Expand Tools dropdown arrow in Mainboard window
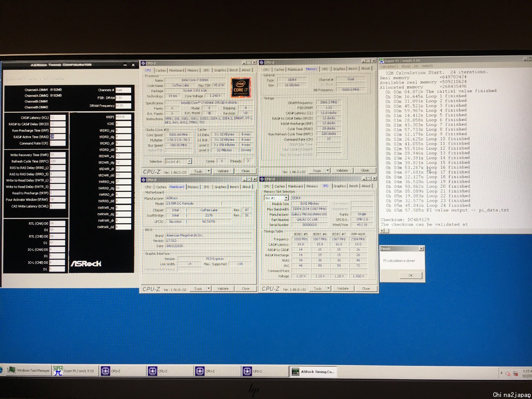 pyautogui.click(x=209, y=289)
